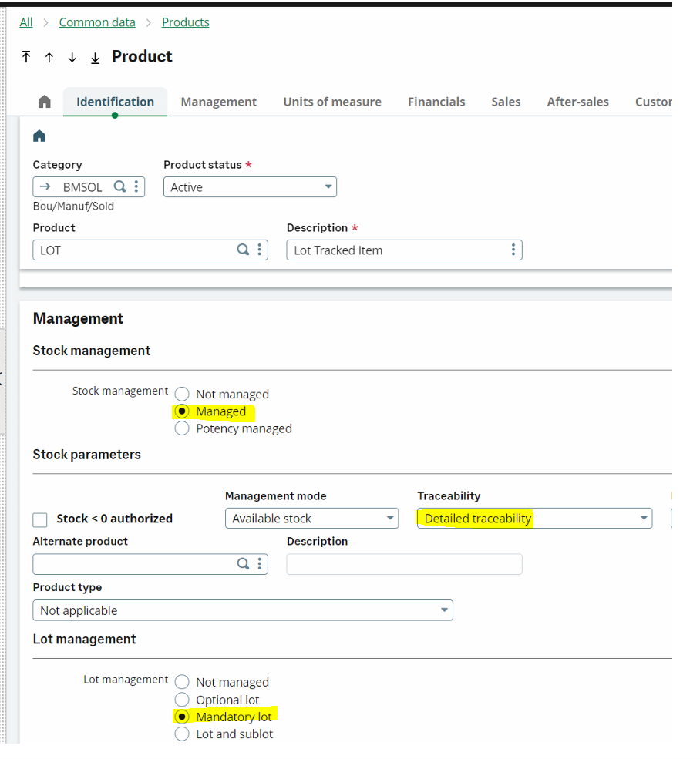Enable Stock < 0 authorized
The width and height of the screenshot is (700, 759).
click(x=39, y=520)
